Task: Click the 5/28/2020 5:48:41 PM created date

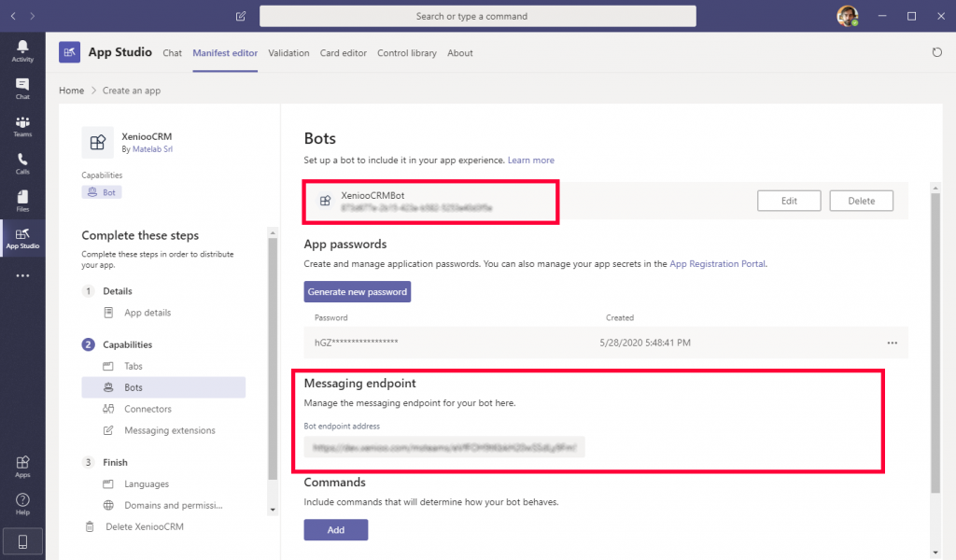Action: [645, 343]
